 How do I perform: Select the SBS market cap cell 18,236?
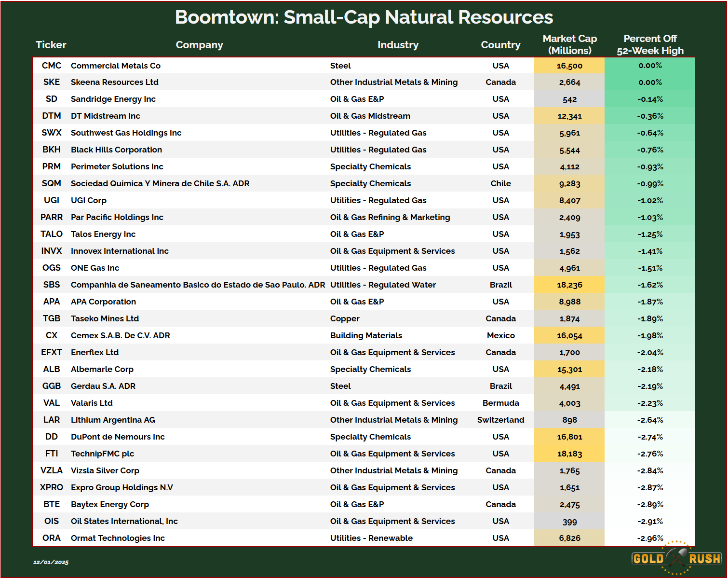569,285
